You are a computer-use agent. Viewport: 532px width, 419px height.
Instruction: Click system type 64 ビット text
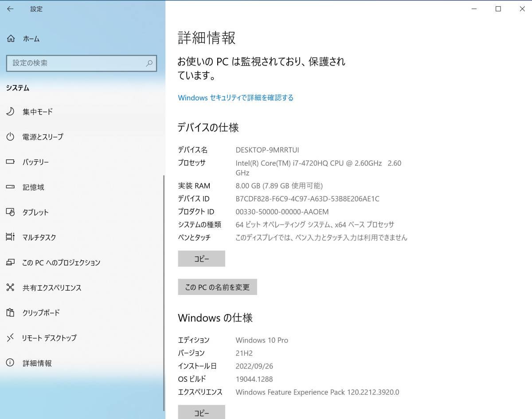pos(315,225)
